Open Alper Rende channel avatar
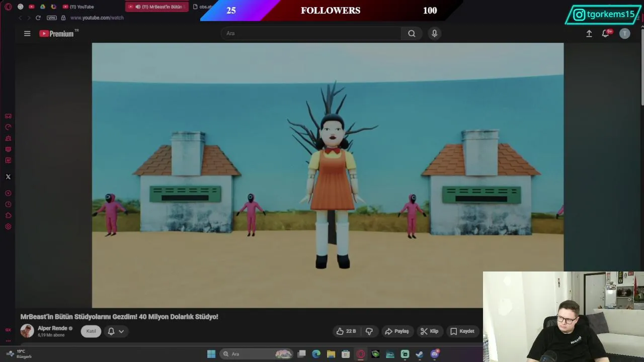 (27, 331)
